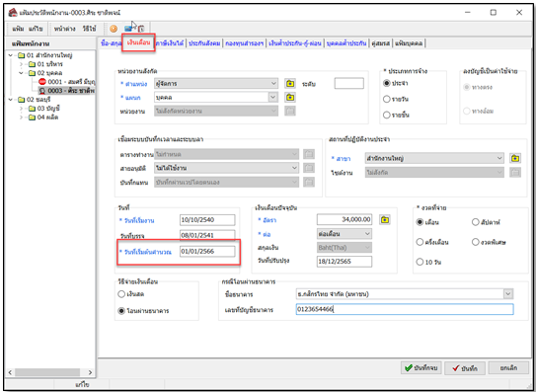
Task: Click the ระดับ input field
Action: tap(349, 83)
